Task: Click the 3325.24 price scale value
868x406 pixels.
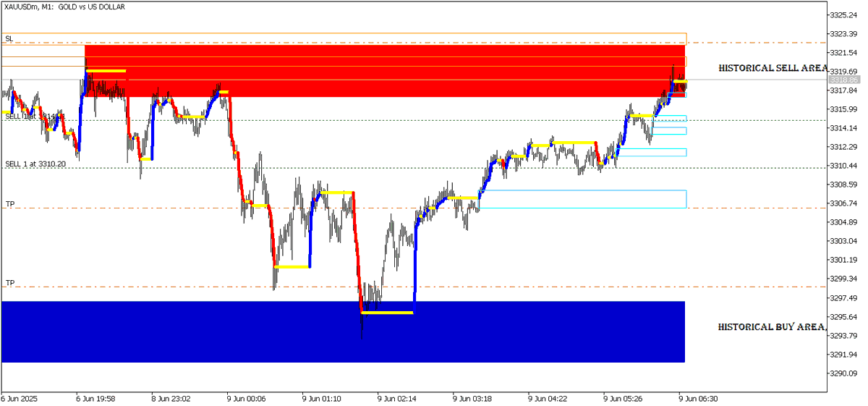Action: pyautogui.click(x=843, y=15)
